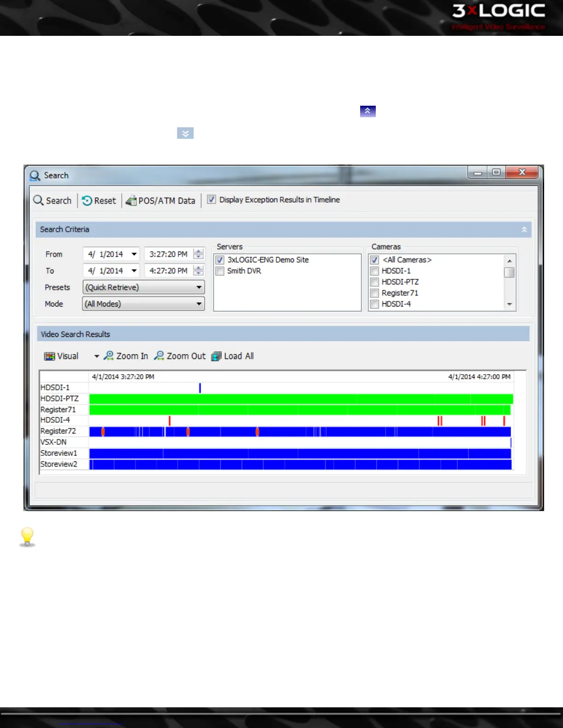The height and width of the screenshot is (728, 563).
Task: Click the light blue double-chevron down icon above the window
Action: pyautogui.click(x=185, y=133)
